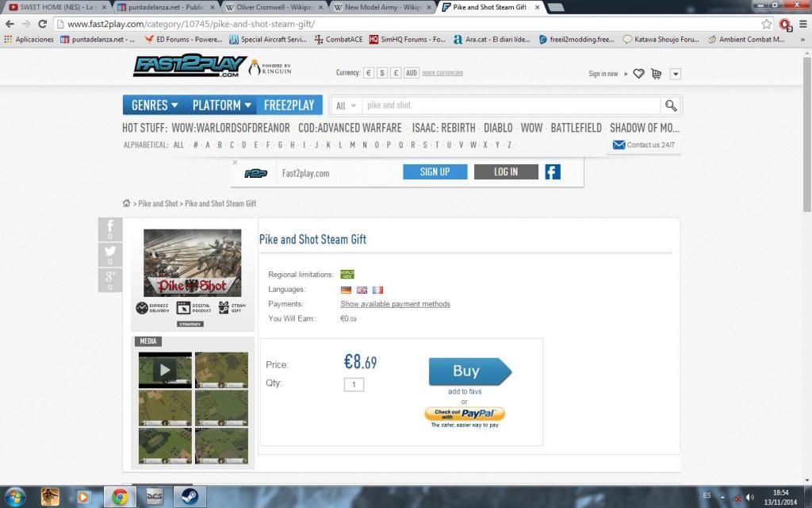Image resolution: width=812 pixels, height=508 pixels.
Task: Click the Kinguin penguin logo
Action: click(270, 68)
